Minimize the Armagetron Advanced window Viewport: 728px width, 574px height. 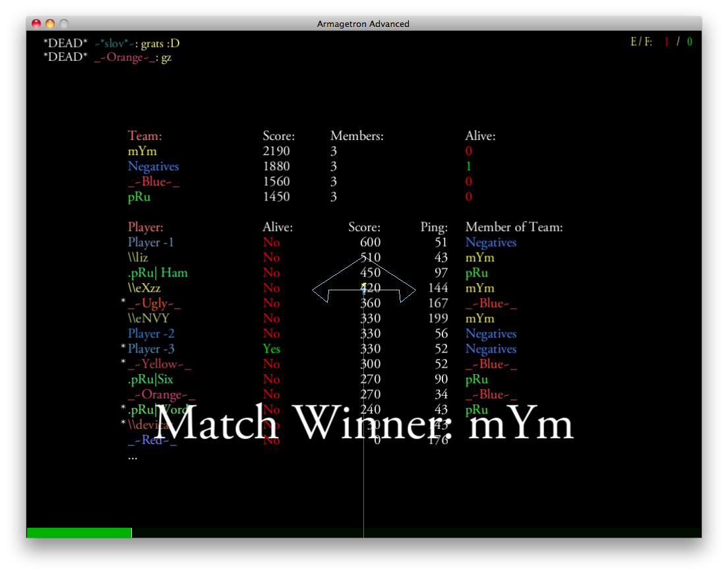pyautogui.click(x=50, y=24)
